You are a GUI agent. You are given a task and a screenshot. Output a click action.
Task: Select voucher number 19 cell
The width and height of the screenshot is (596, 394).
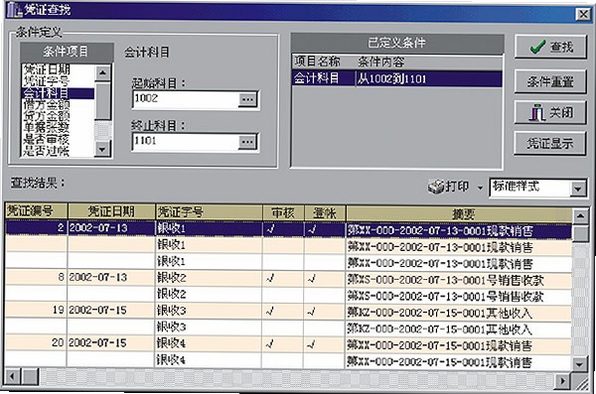pyautogui.click(x=36, y=310)
